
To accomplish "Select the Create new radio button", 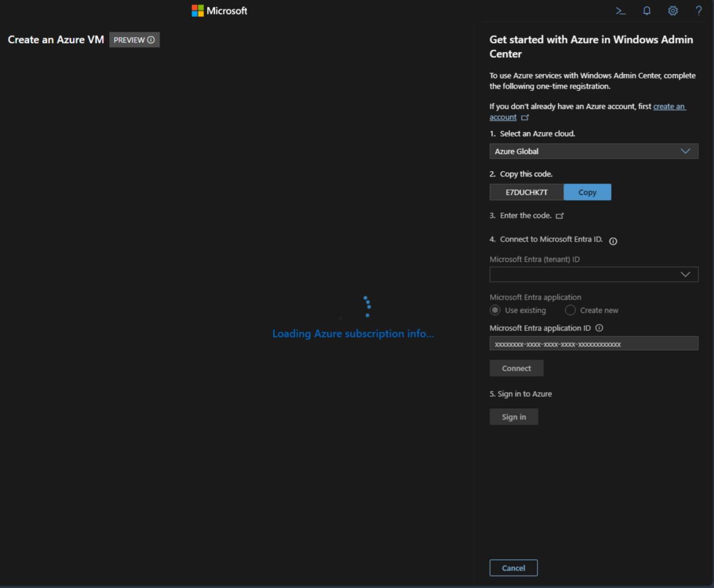I will pos(570,310).
